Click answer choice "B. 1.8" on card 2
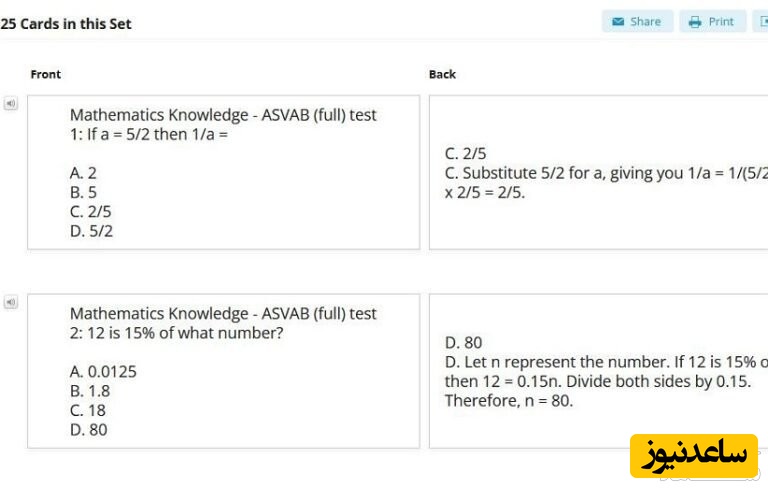Viewport: 768px width, 488px height. click(90, 391)
